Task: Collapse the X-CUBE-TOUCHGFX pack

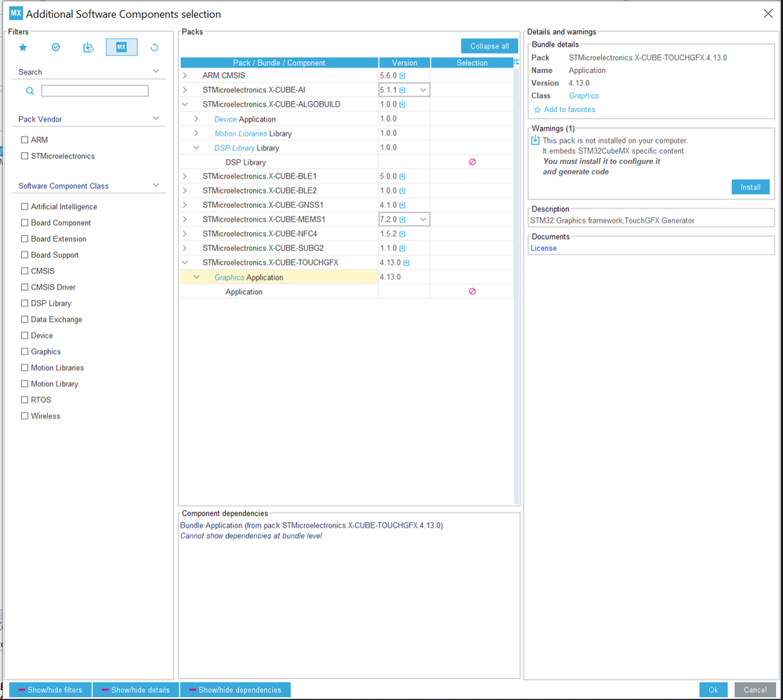Action: point(185,263)
